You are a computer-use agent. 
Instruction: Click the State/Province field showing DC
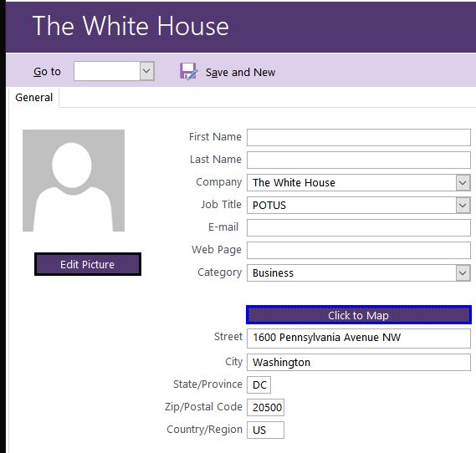pos(258,384)
